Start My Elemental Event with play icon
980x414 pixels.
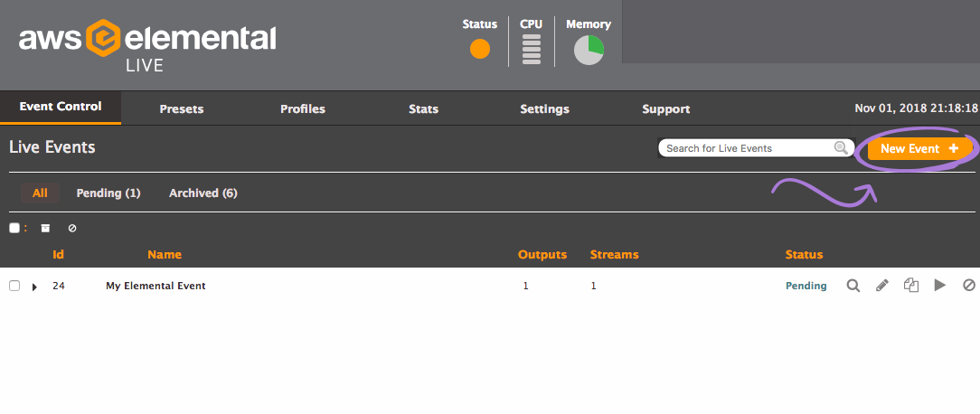[940, 286]
